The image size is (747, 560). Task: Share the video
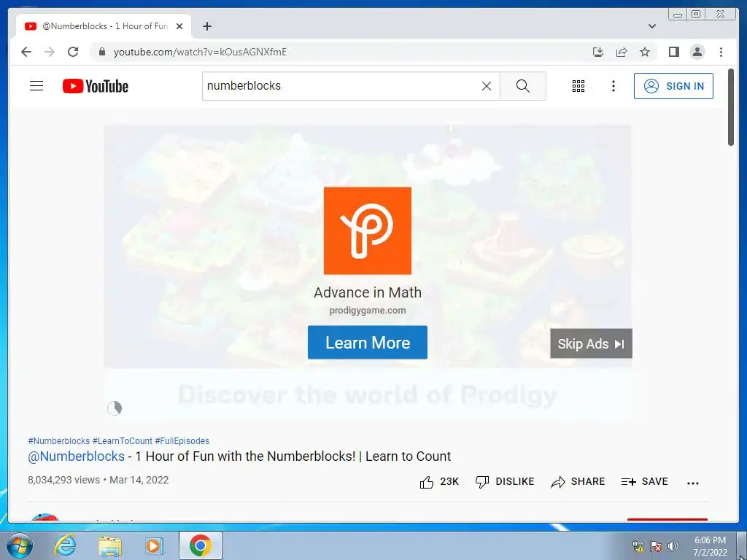[x=578, y=482]
